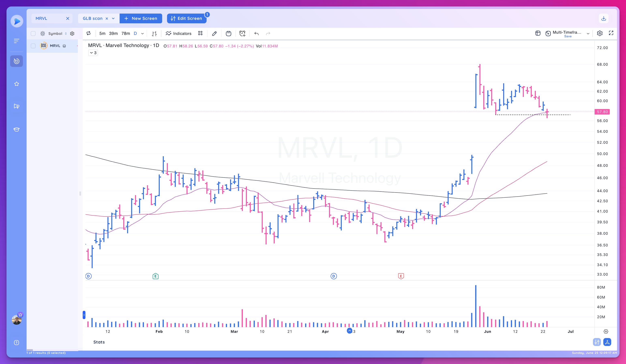
Task: Open the calendar date icon
Action: (228, 33)
